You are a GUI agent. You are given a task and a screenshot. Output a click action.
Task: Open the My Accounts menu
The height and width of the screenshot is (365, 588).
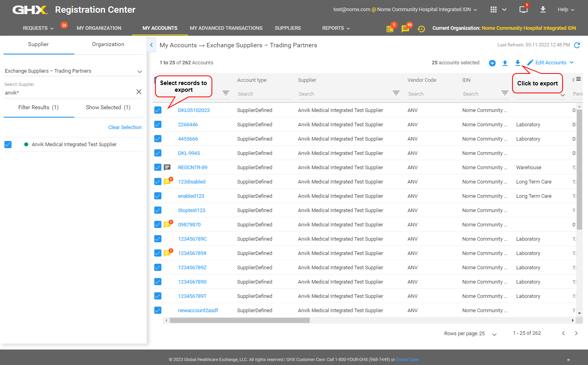[x=160, y=28]
